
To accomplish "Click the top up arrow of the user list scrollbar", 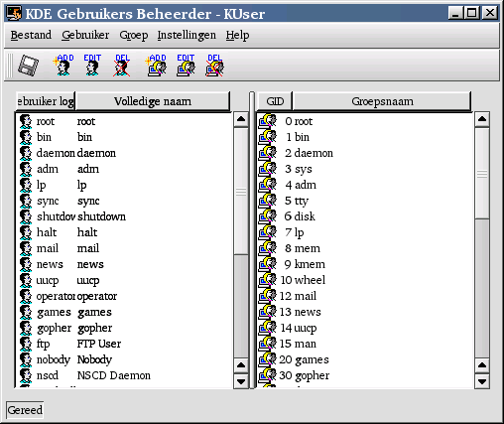I will [x=241, y=119].
